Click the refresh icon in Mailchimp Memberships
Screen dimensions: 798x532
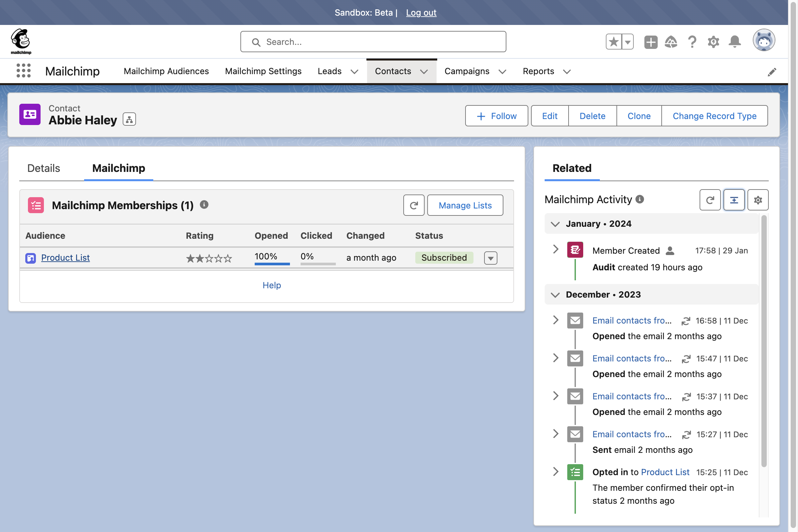414,205
